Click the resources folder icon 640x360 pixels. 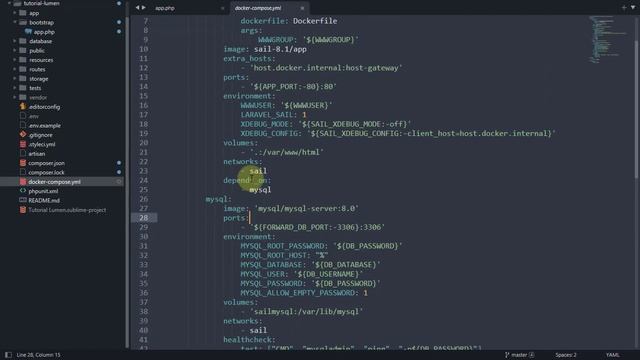23,60
